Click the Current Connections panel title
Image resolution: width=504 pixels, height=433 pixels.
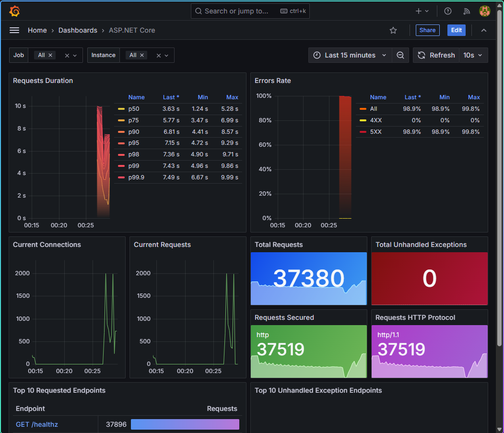pyautogui.click(x=47, y=245)
